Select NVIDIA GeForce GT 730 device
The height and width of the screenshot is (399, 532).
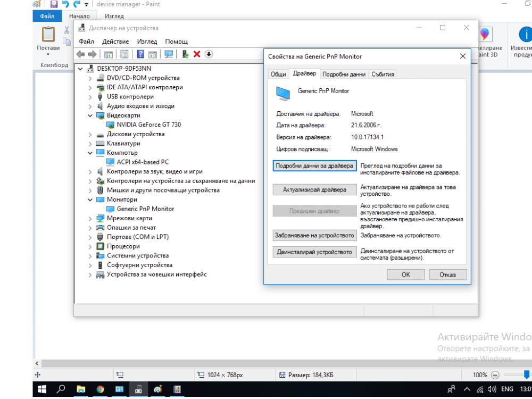click(x=148, y=124)
